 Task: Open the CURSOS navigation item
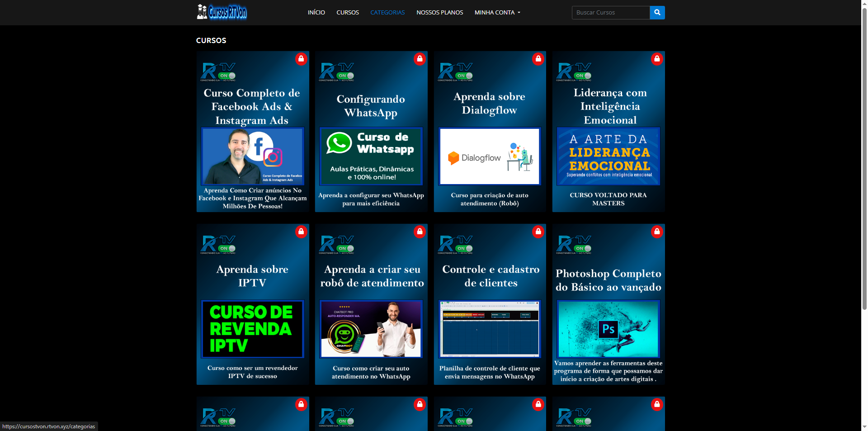(347, 13)
